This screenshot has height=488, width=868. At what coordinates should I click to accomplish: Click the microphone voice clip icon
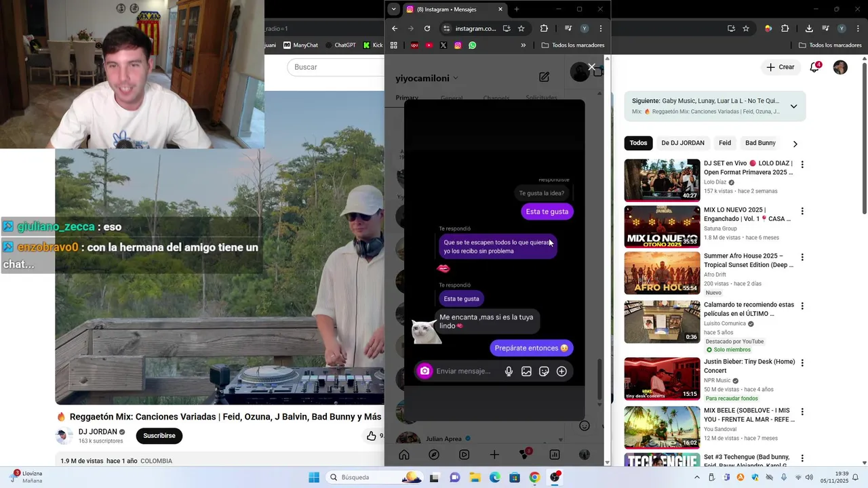[509, 371]
